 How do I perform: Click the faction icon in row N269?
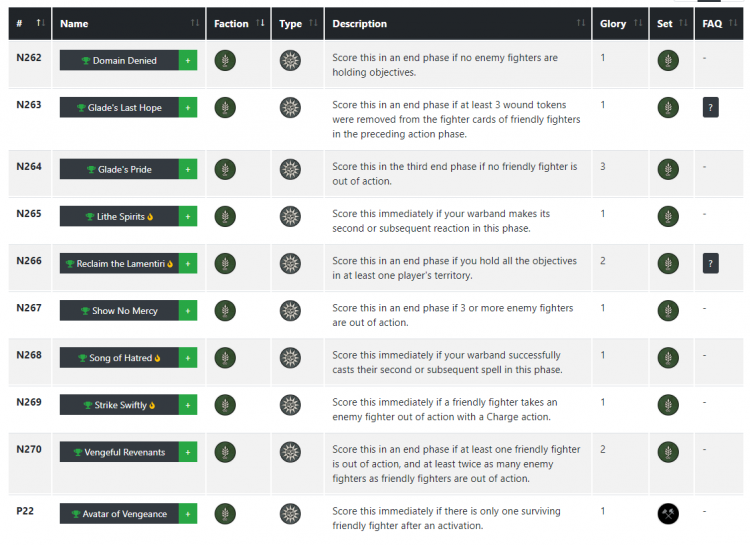point(225,405)
